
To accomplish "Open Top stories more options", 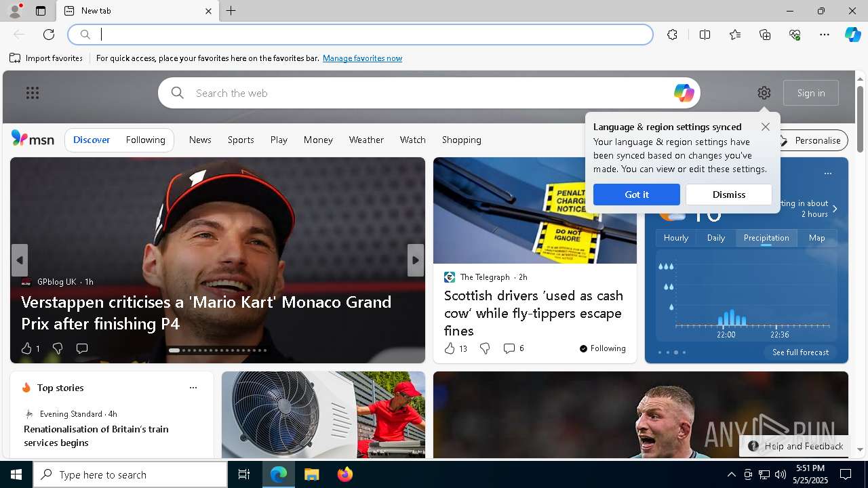I will [193, 388].
